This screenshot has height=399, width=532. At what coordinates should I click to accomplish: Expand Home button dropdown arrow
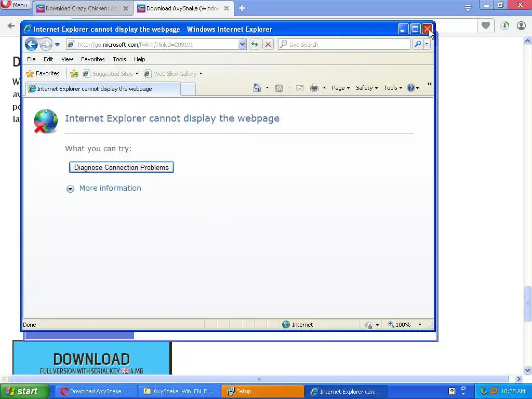[267, 88]
